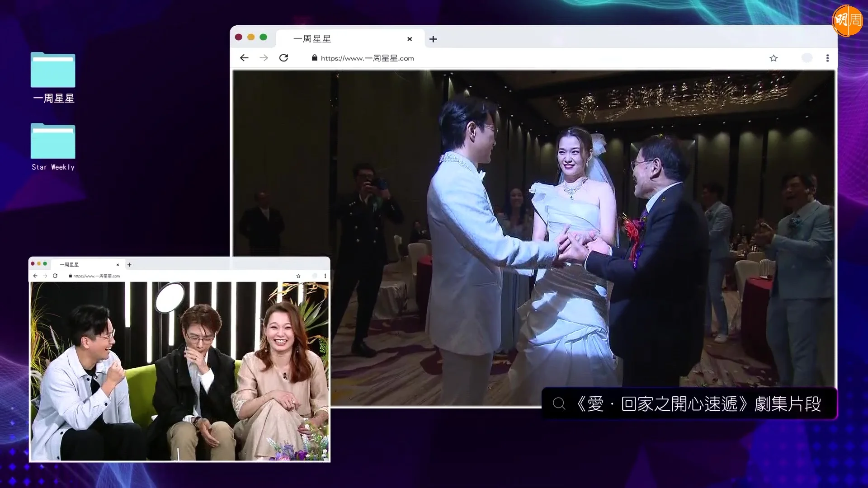The width and height of the screenshot is (868, 488).
Task: Close the 一周星星 tab in small browser
Action: (x=118, y=265)
